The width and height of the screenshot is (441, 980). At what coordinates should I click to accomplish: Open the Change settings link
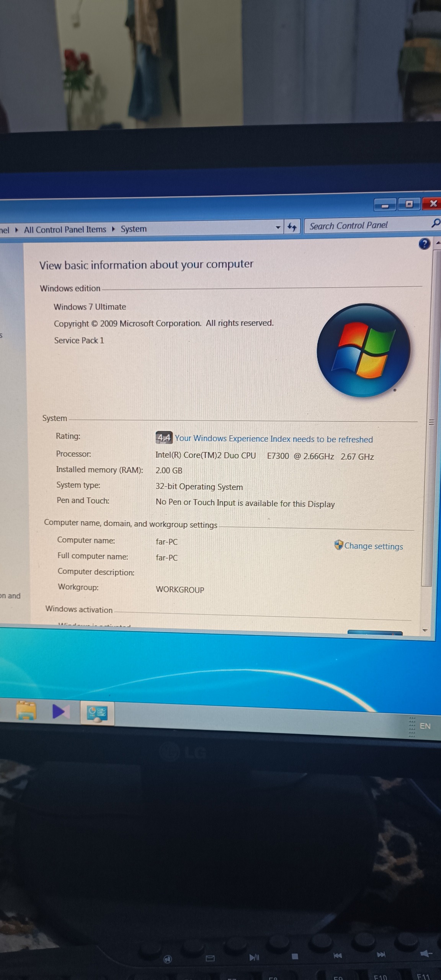click(x=374, y=546)
